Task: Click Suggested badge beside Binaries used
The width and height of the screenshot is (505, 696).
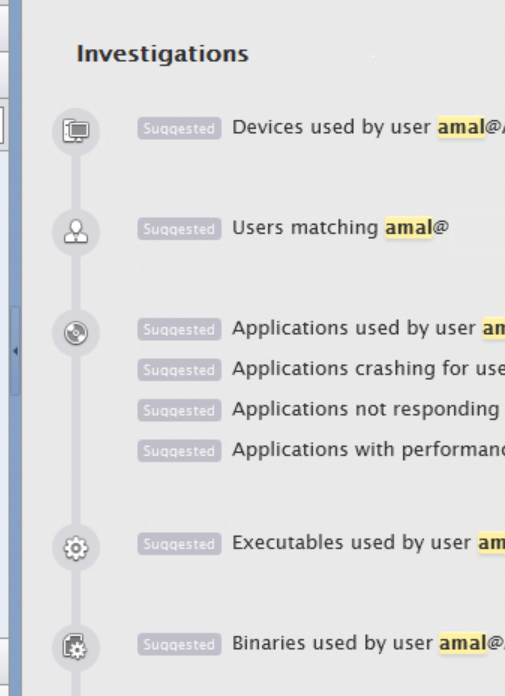Action: pyautogui.click(x=179, y=644)
